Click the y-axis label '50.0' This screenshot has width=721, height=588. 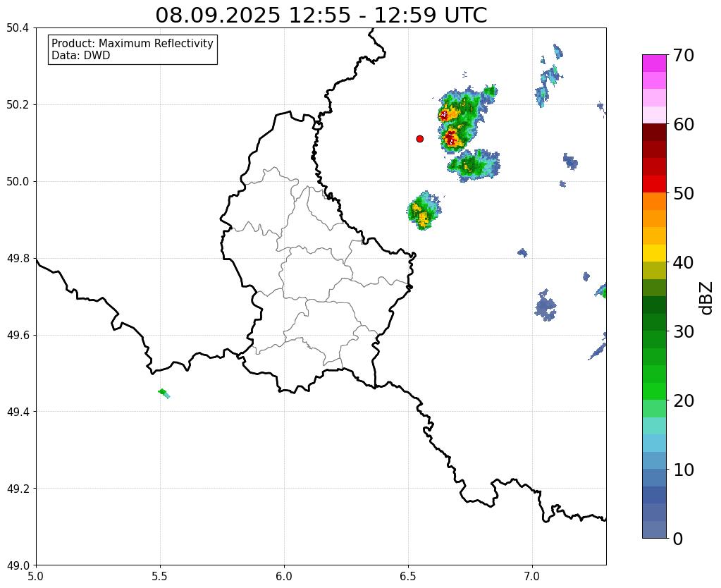coord(18,182)
